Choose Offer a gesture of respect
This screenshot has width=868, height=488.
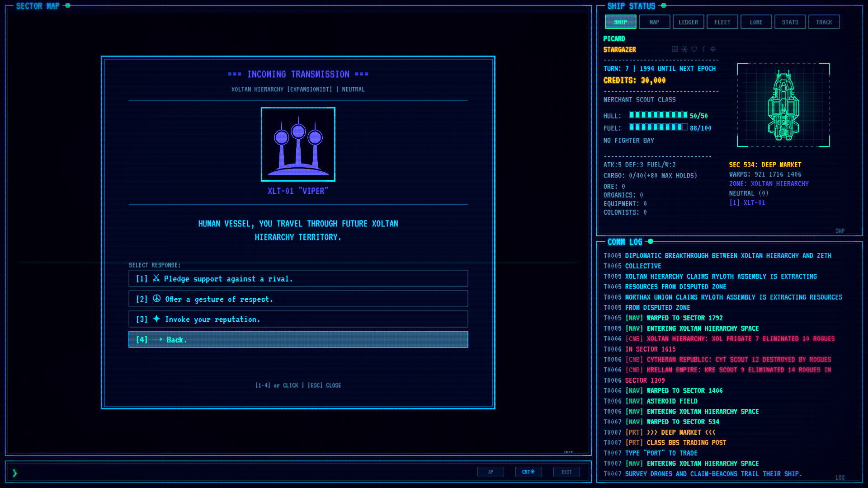[298, 299]
